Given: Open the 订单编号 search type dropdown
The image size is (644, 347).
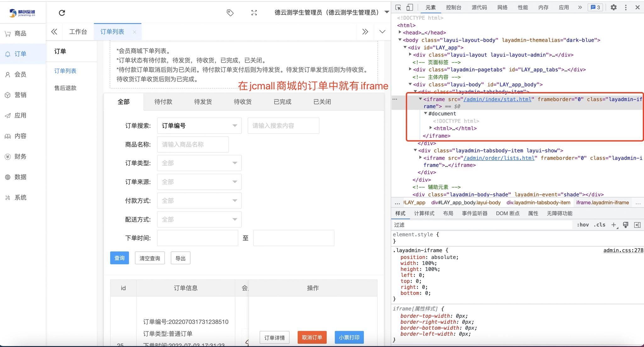Looking at the screenshot, I should click(x=199, y=126).
